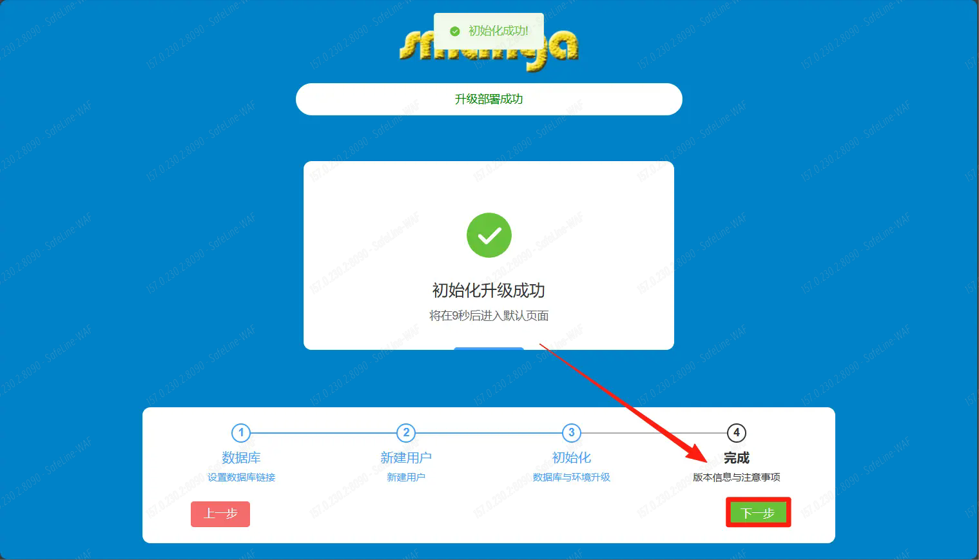Click the large green checkmark icon
Viewport: 979px width, 560px height.
click(489, 235)
